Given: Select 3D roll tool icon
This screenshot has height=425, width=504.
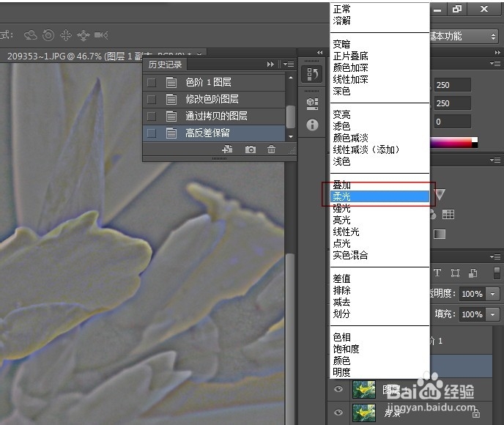Looking at the screenshot, I should click(48, 35).
